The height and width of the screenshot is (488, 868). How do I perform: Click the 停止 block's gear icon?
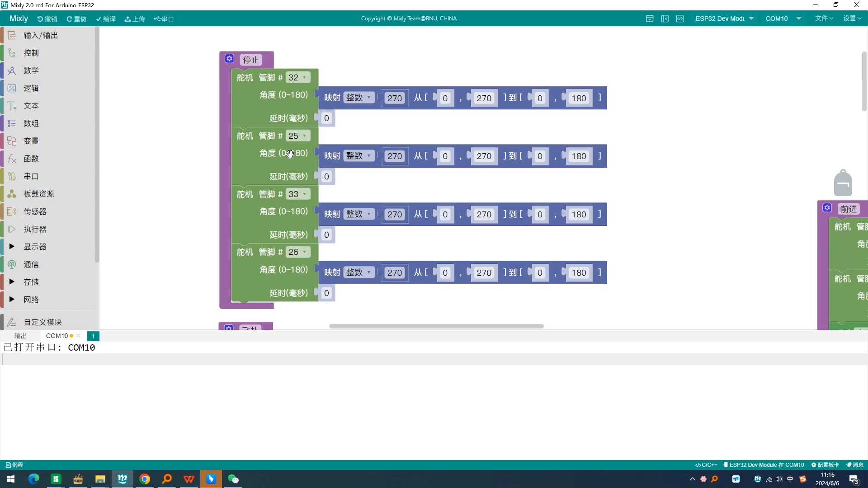[229, 59]
